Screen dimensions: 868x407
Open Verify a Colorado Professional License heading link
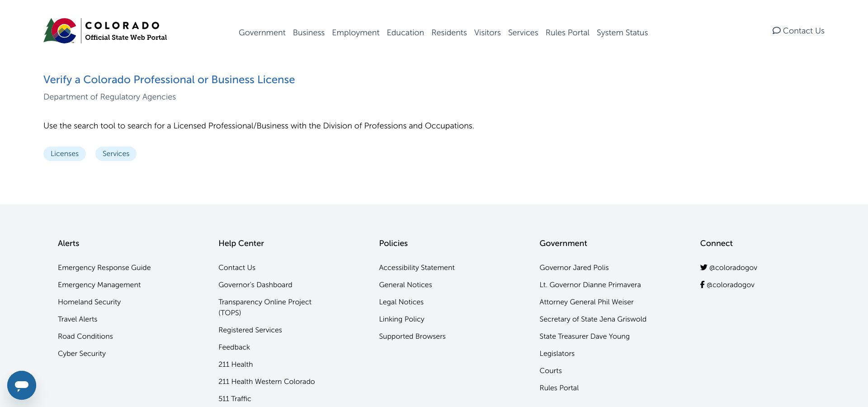(x=169, y=80)
